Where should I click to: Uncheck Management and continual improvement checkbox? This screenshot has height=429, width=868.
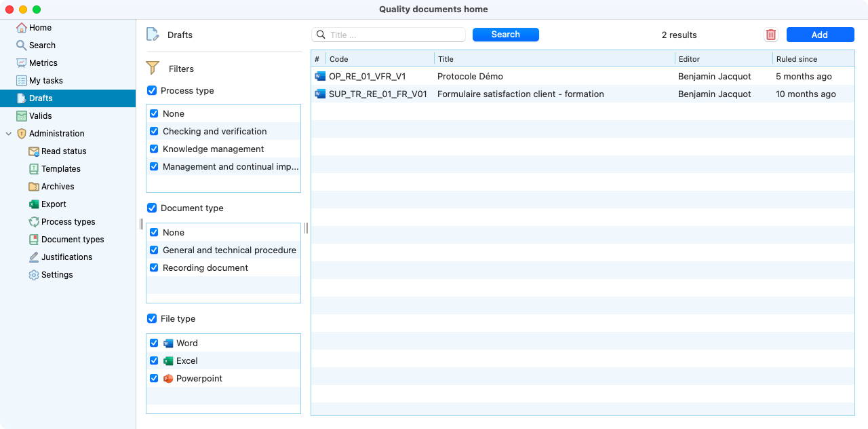[x=154, y=166]
